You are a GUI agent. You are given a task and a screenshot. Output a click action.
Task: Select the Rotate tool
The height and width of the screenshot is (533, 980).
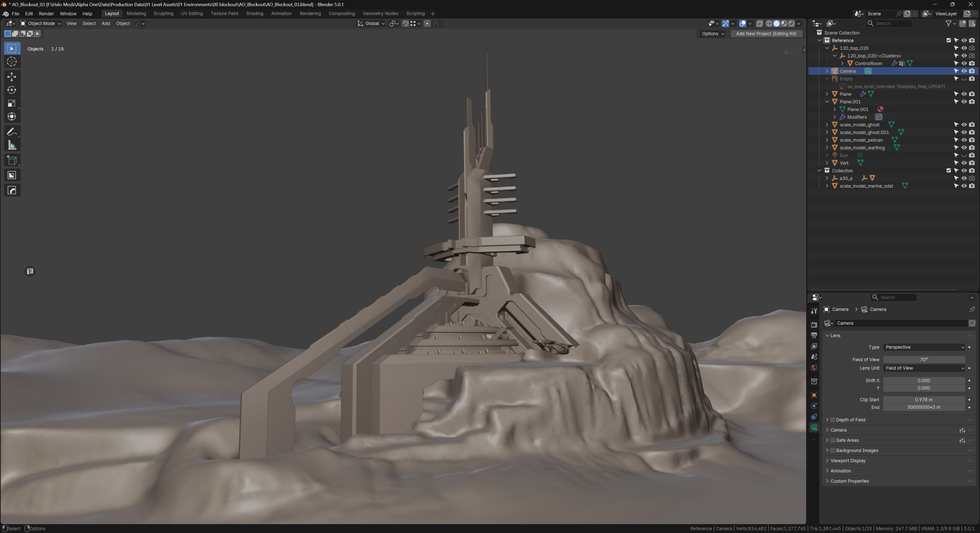[x=12, y=90]
